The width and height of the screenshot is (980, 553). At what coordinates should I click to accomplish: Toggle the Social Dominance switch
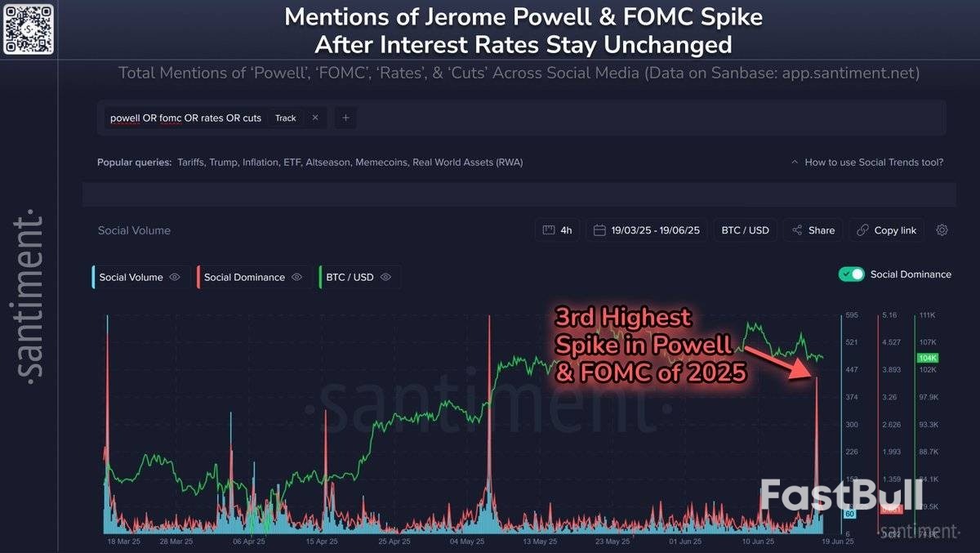[x=851, y=274]
